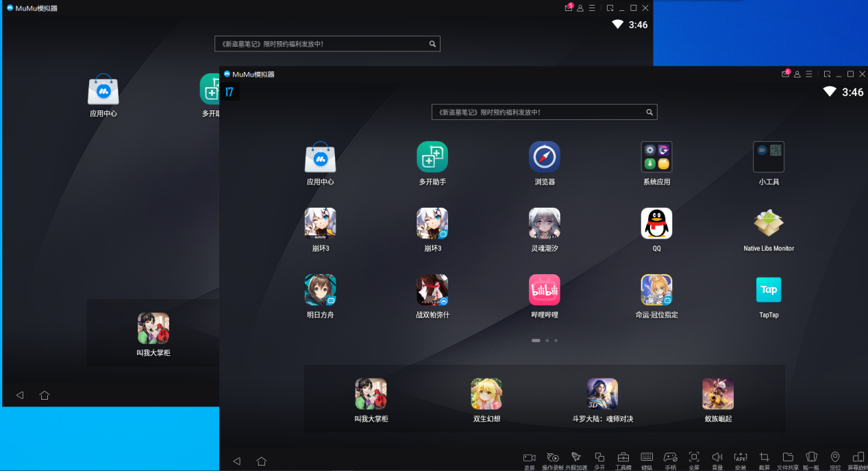Expand the 小工具 folder in front window
The height and width of the screenshot is (471, 868).
(769, 157)
